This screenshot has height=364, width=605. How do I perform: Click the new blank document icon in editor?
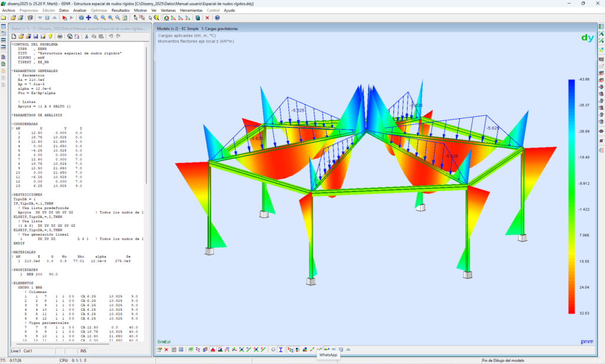(14, 36)
